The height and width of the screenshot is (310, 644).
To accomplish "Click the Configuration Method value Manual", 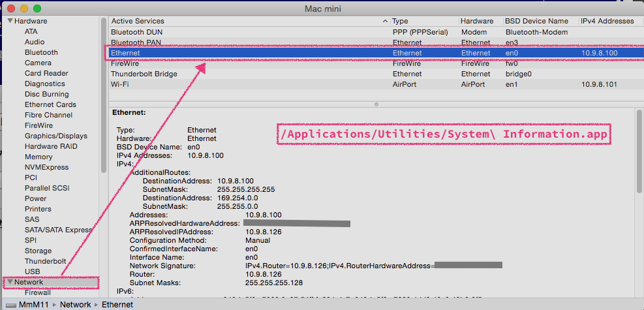I will point(258,240).
